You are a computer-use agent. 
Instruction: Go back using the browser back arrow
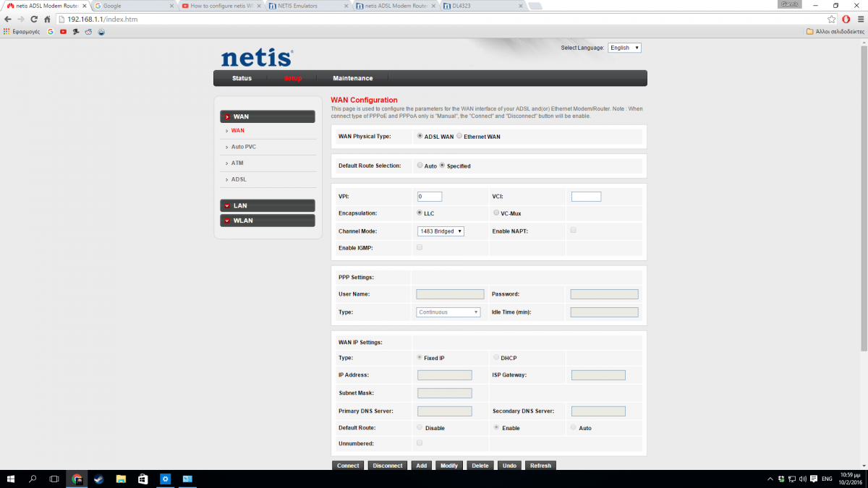(x=9, y=19)
